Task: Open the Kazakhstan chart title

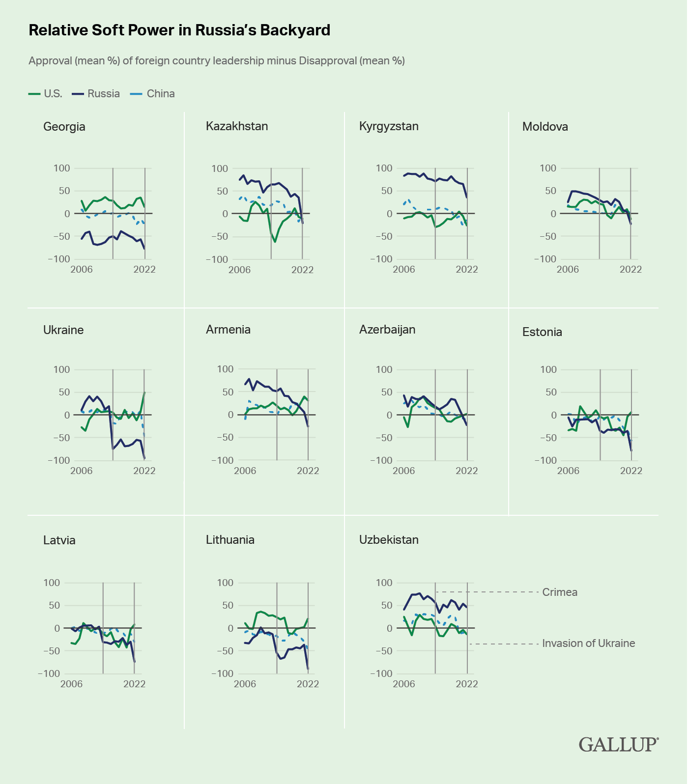Action: 237,126
